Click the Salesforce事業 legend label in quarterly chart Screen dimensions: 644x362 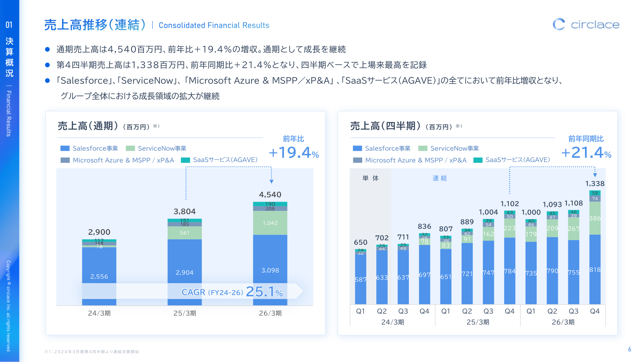(x=388, y=148)
